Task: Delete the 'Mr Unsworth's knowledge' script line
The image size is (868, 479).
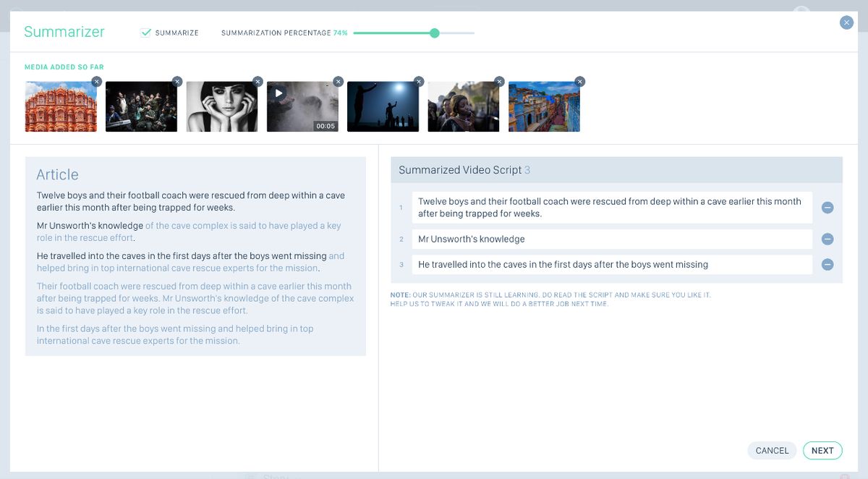Action: (x=827, y=239)
